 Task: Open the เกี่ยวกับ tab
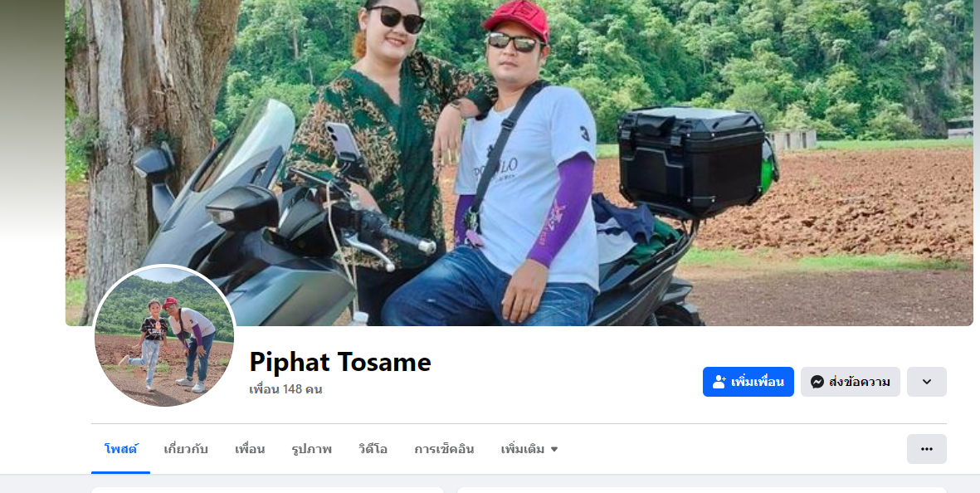(186, 449)
